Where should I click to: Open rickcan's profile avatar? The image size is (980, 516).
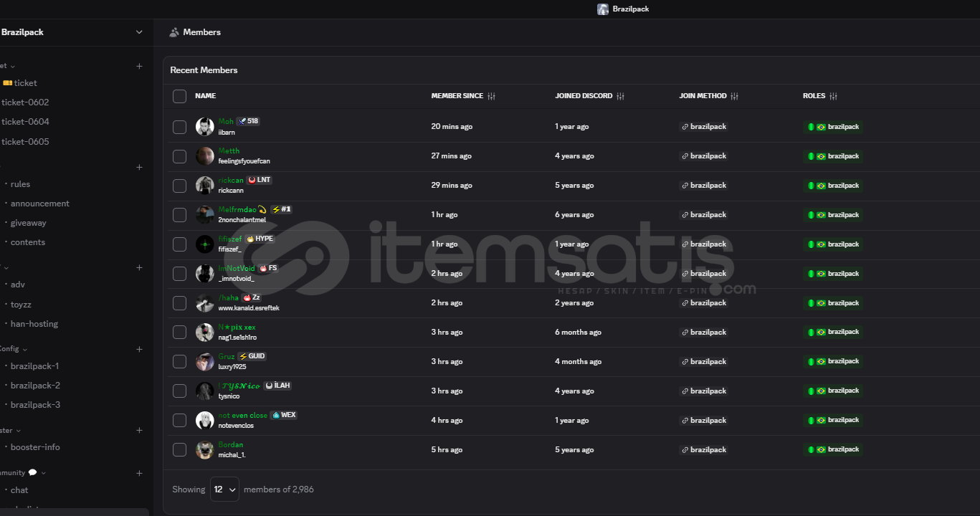pos(205,186)
